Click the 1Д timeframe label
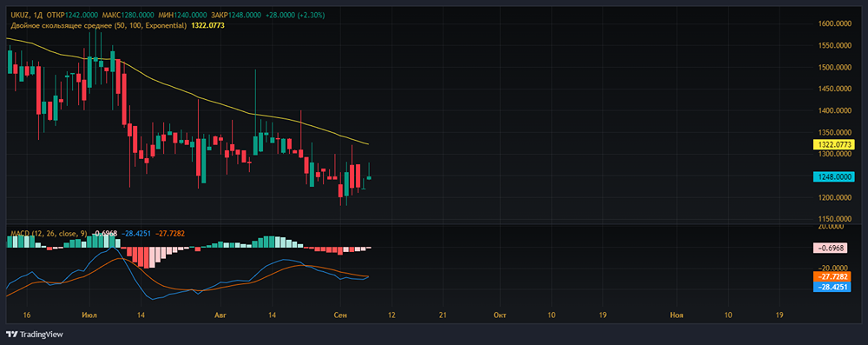868x345 pixels. pyautogui.click(x=37, y=15)
